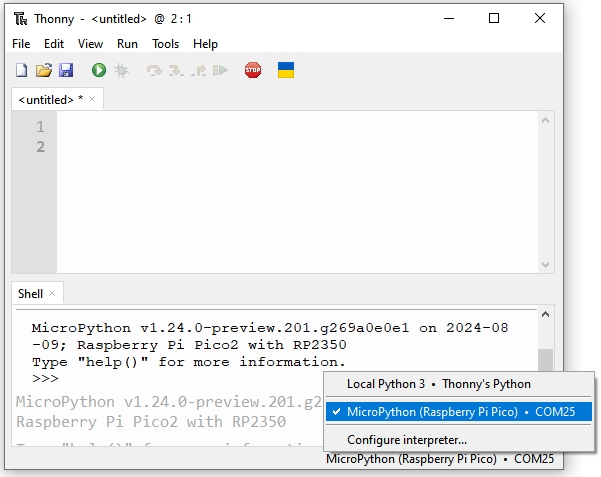Open the File menu

coord(21,44)
